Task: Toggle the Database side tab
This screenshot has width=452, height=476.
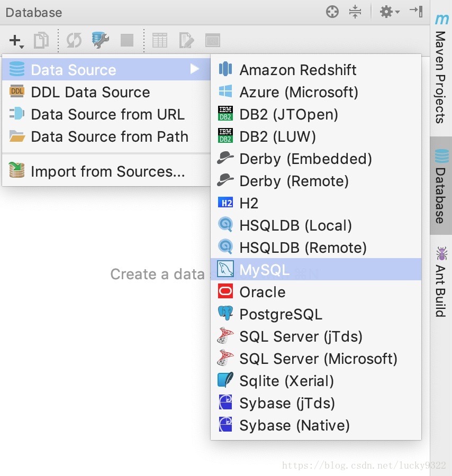Action: click(441, 186)
